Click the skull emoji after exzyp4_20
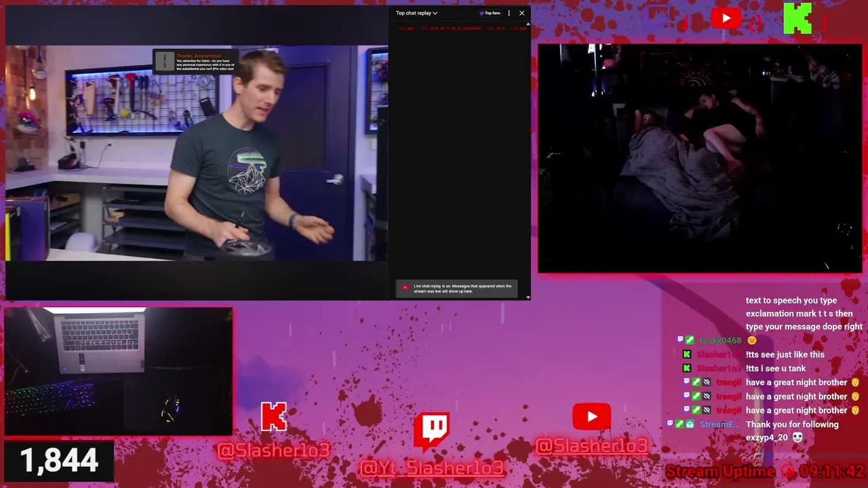Viewport: 868px width, 488px height. click(797, 438)
